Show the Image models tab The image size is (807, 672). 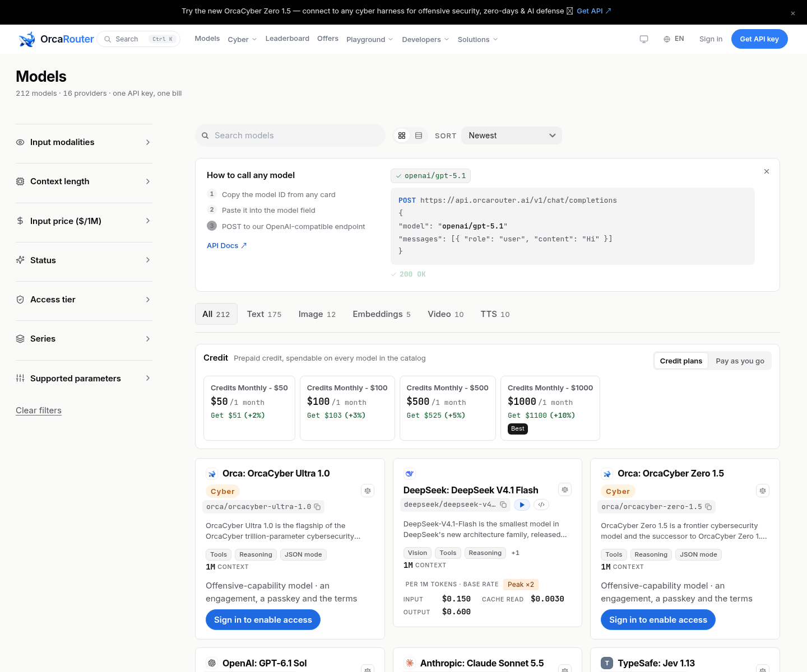point(317,314)
